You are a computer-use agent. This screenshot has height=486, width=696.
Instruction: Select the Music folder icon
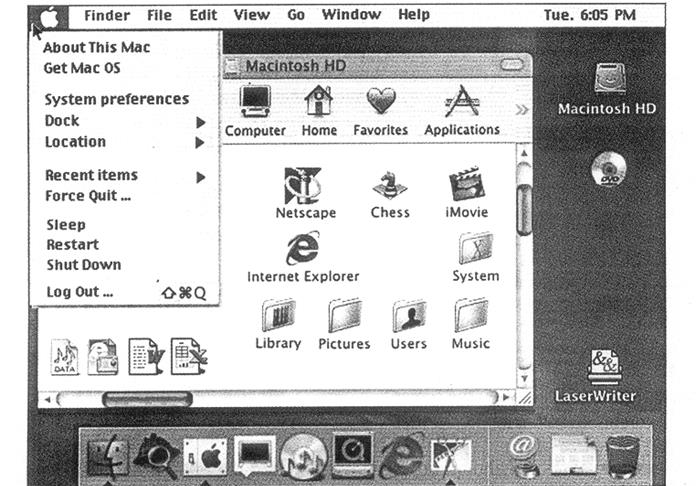[x=471, y=315]
